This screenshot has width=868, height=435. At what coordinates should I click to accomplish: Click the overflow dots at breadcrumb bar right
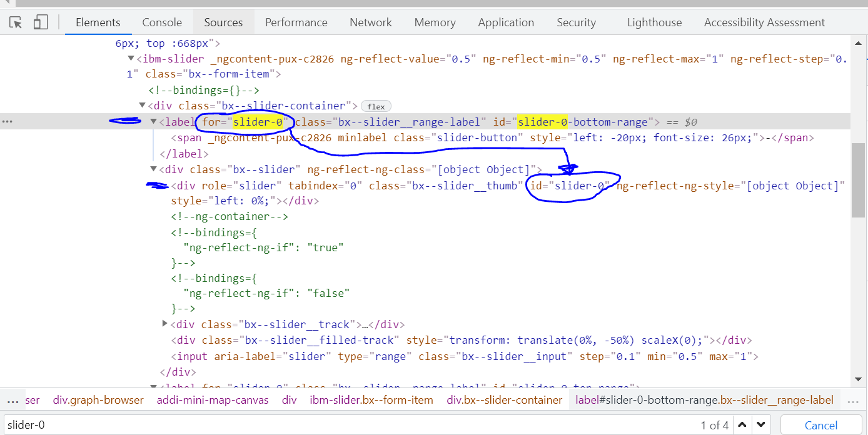(x=853, y=399)
